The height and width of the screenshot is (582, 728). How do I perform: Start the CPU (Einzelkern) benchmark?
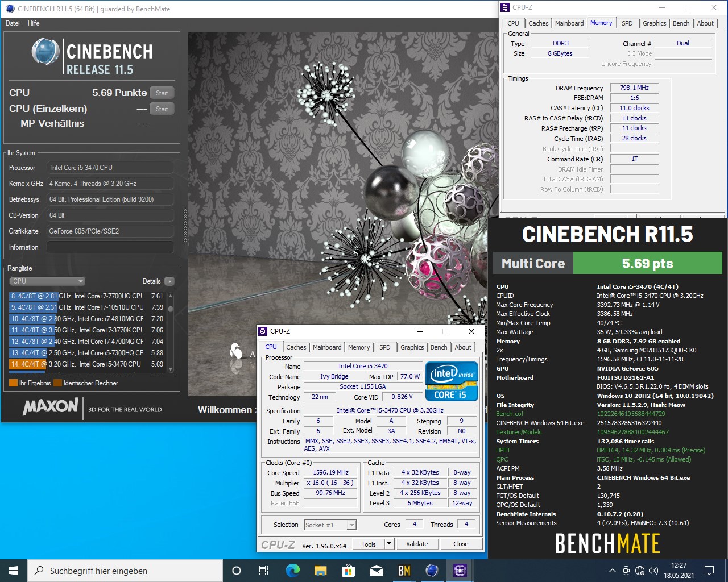click(162, 109)
